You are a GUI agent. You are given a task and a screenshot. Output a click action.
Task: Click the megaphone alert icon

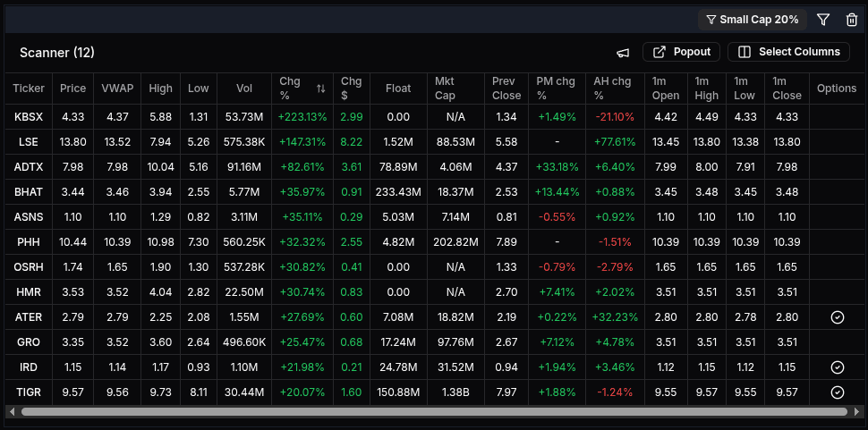[624, 53]
